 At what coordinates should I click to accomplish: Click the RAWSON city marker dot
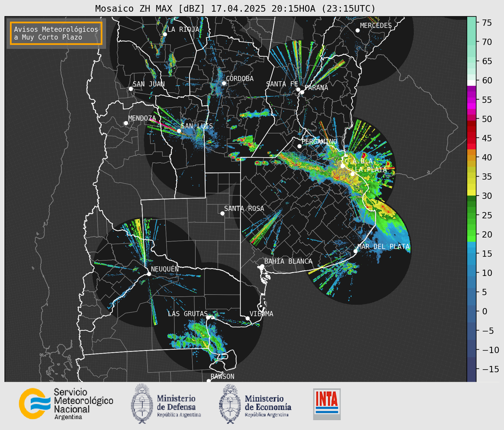coord(209,381)
